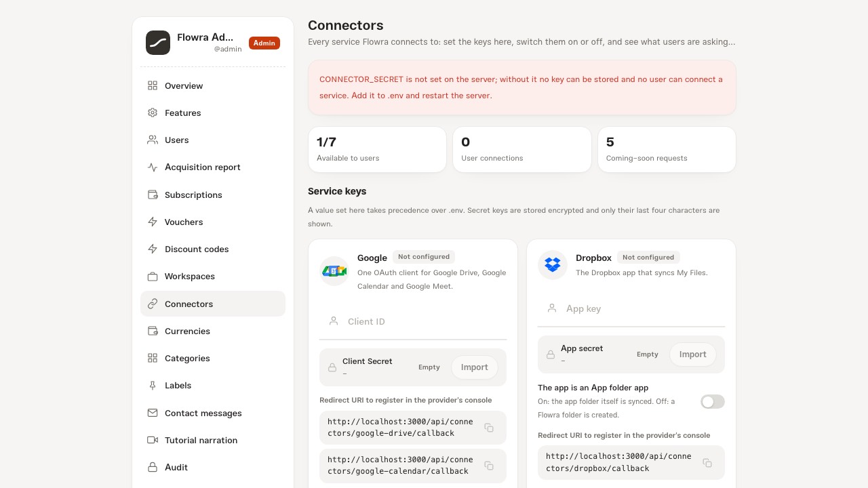Import the Dropbox App secret
The height and width of the screenshot is (488, 868).
(x=693, y=354)
